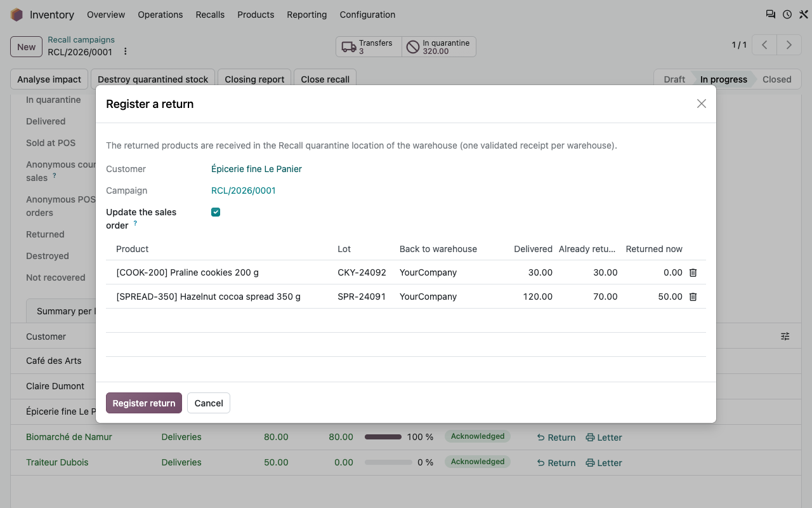Image resolution: width=812 pixels, height=508 pixels.
Task: Click the Biomarché de Namur progress bar
Action: tap(383, 438)
